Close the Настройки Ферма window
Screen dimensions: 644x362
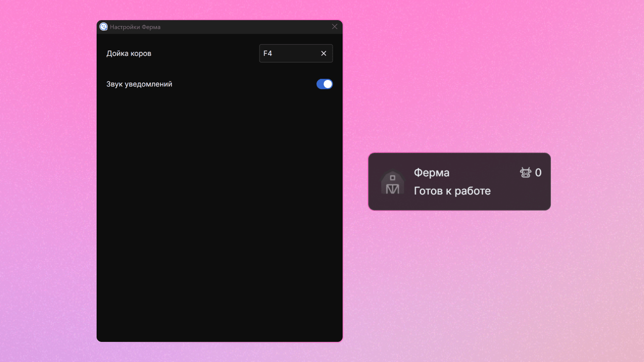click(335, 27)
